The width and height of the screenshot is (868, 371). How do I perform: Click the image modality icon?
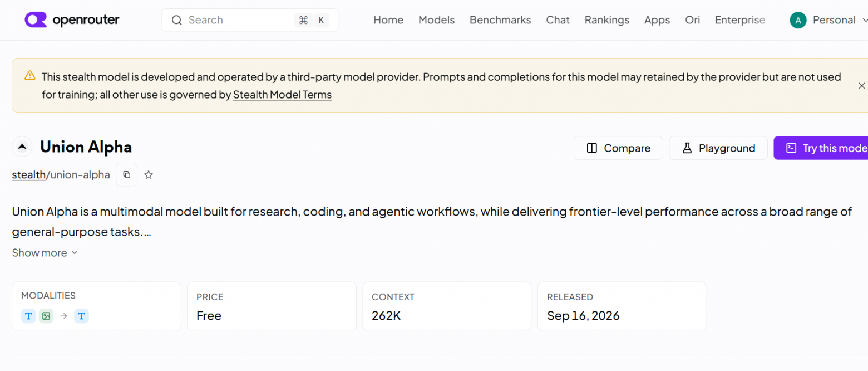click(46, 316)
